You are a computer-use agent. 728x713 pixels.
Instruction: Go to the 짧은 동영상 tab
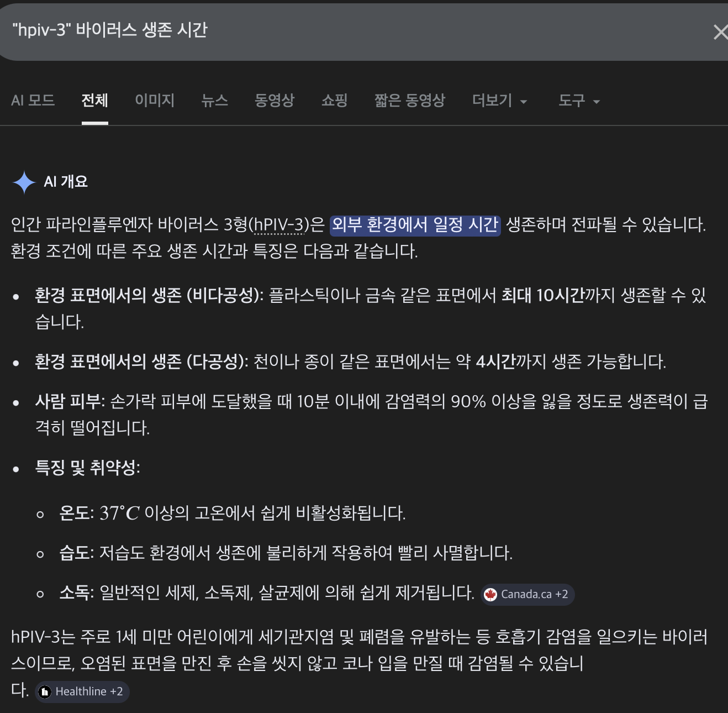(x=410, y=101)
